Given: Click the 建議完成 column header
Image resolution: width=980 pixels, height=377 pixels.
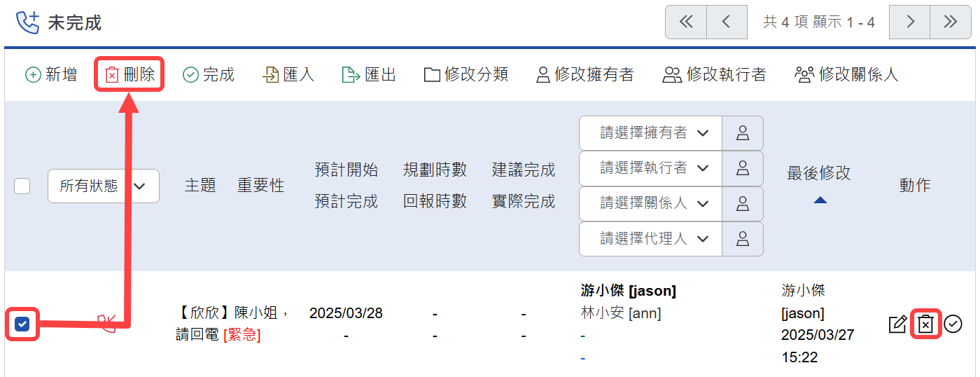Looking at the screenshot, I should point(524,170).
